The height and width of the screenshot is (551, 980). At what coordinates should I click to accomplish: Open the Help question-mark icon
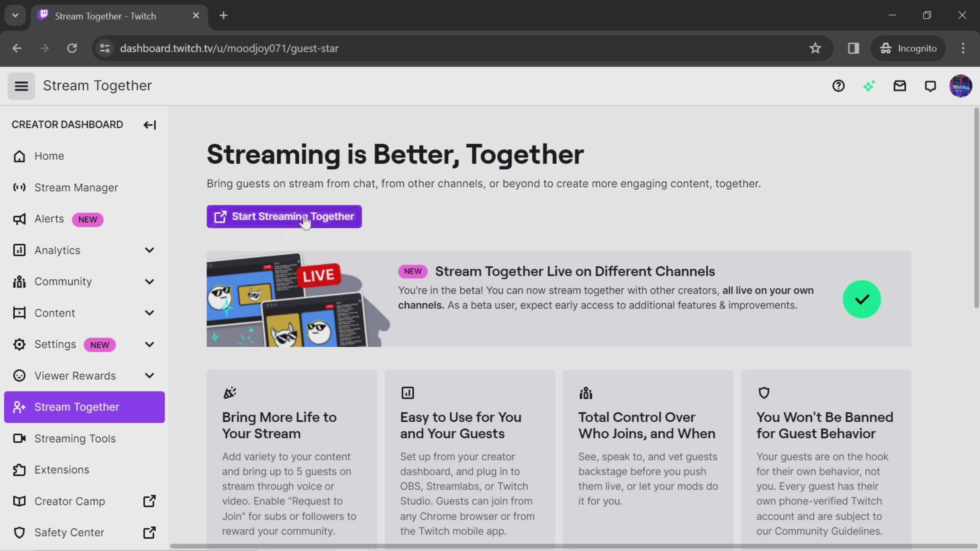(x=838, y=86)
